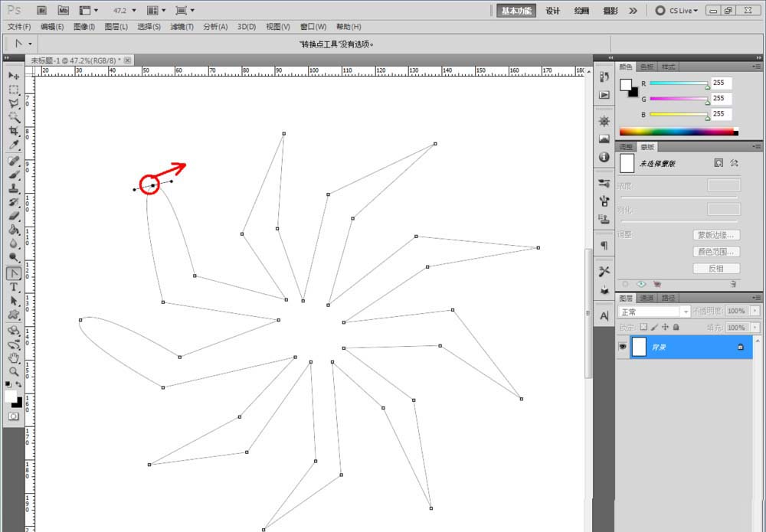The height and width of the screenshot is (532, 766).
Task: Switch to the 路径 tab
Action: point(668,298)
